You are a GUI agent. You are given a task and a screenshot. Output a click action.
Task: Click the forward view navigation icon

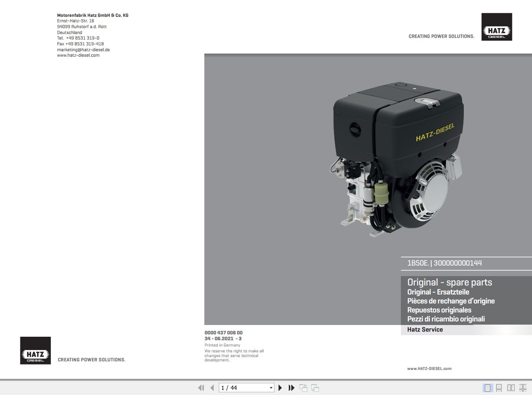pos(314,388)
